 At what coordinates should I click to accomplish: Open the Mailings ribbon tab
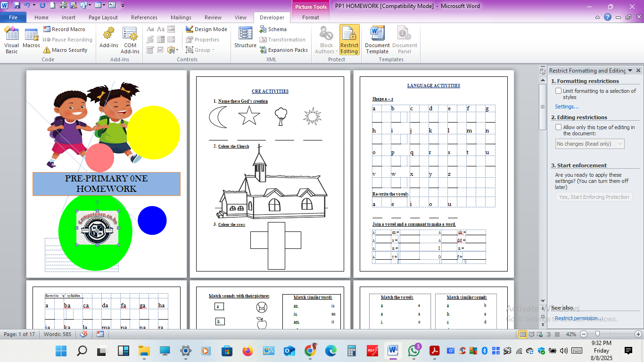181,17
